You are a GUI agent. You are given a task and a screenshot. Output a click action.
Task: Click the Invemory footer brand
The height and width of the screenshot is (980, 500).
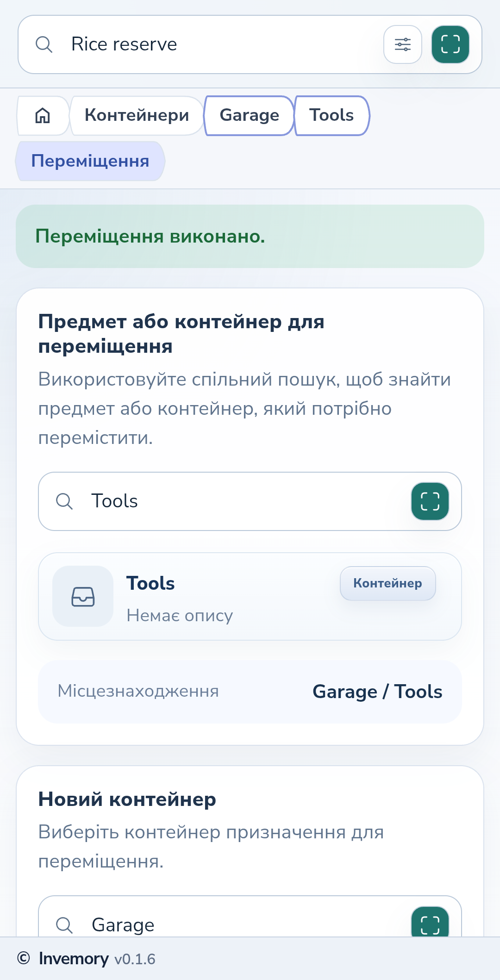(74, 959)
